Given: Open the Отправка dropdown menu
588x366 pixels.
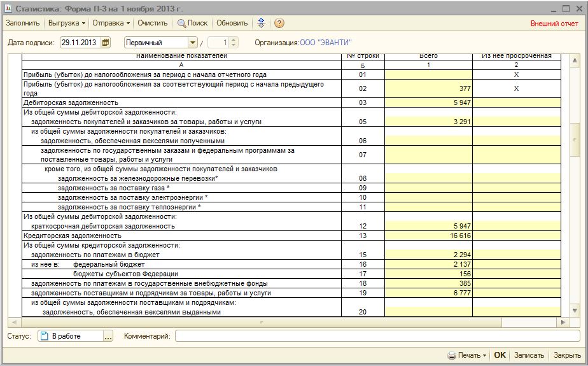Looking at the screenshot, I should tap(111, 23).
